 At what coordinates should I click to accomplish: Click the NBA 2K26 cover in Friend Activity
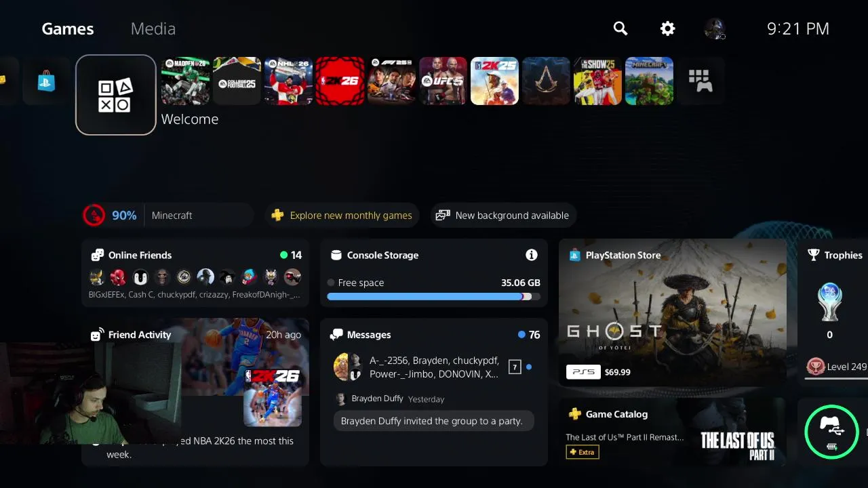[x=273, y=398]
